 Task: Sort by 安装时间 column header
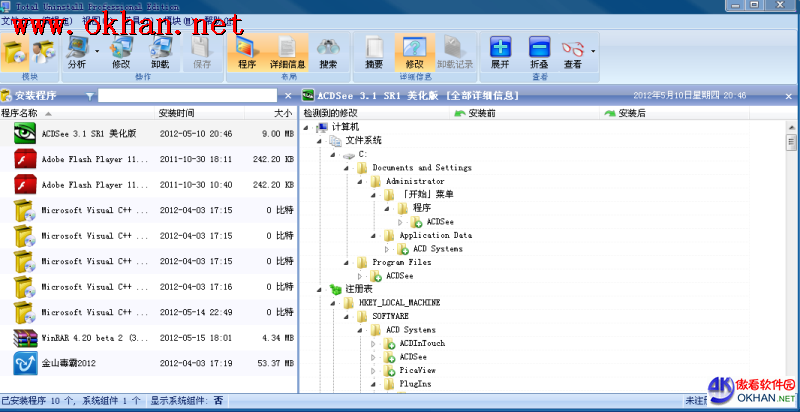[x=199, y=113]
